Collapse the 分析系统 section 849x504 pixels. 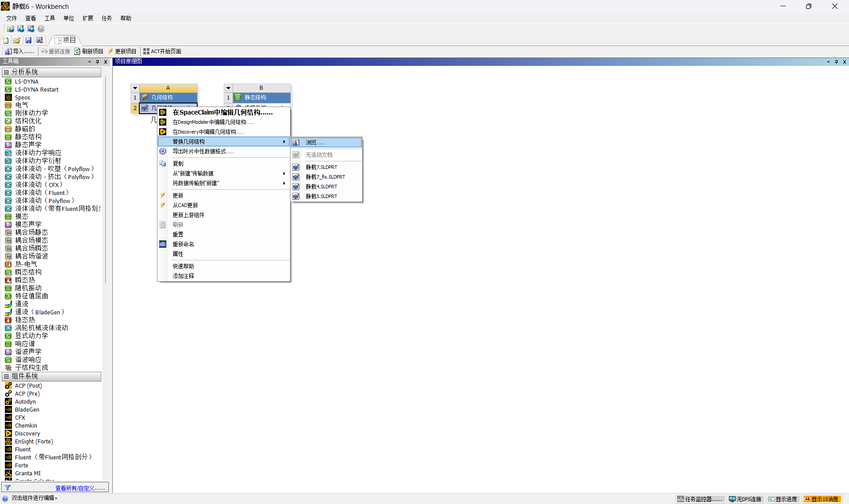click(6, 72)
